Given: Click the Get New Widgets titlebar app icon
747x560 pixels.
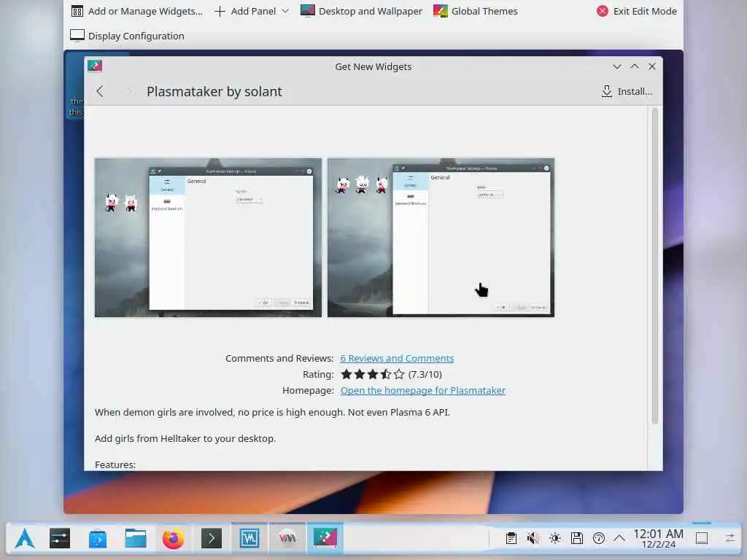Looking at the screenshot, I should pos(95,66).
